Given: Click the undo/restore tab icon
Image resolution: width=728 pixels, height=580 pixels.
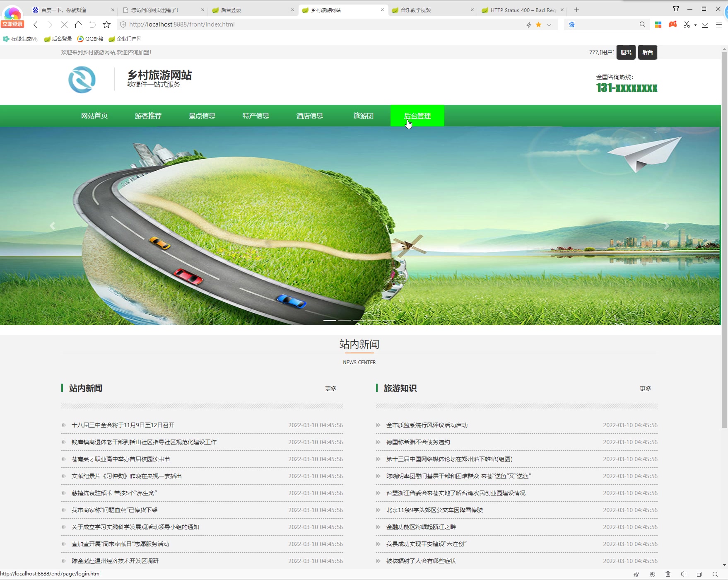Looking at the screenshot, I should tap(92, 24).
